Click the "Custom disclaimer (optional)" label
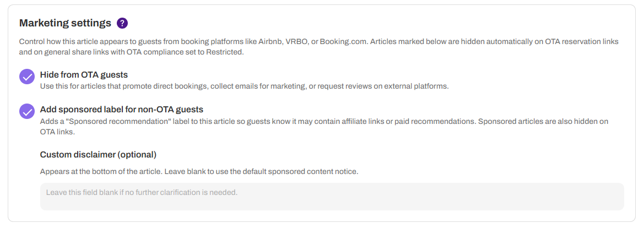The width and height of the screenshot is (644, 228). coord(98,154)
